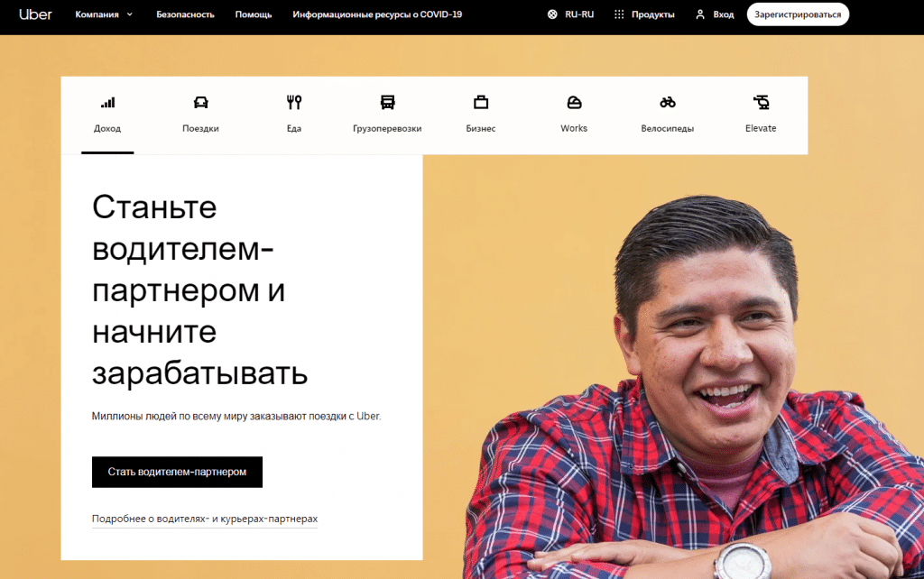Open the Компания menu
Viewport: 924px width, 579px height.
coord(104,14)
